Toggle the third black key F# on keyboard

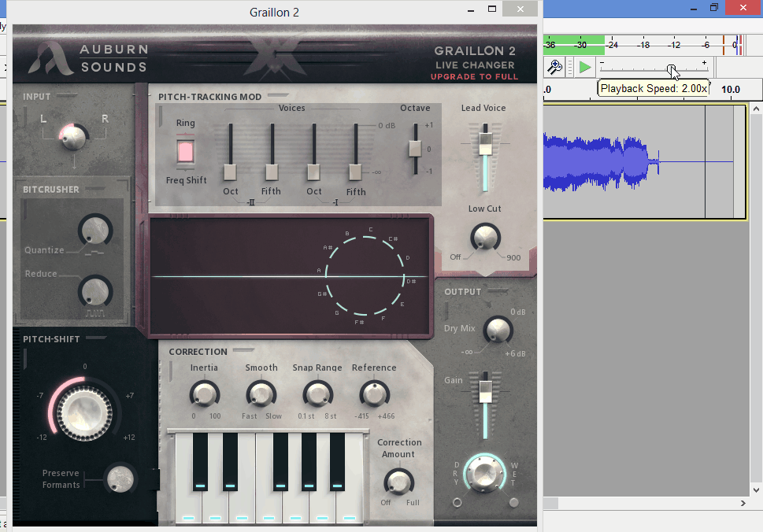[280, 461]
